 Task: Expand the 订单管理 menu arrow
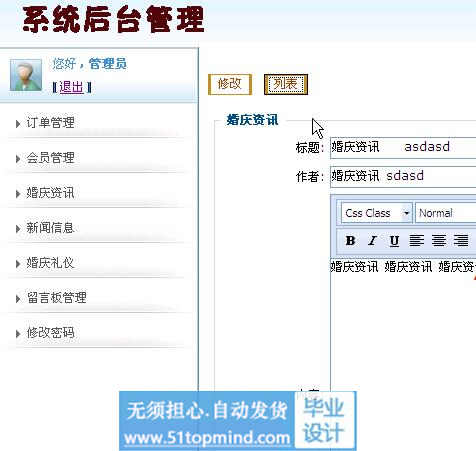(18, 124)
